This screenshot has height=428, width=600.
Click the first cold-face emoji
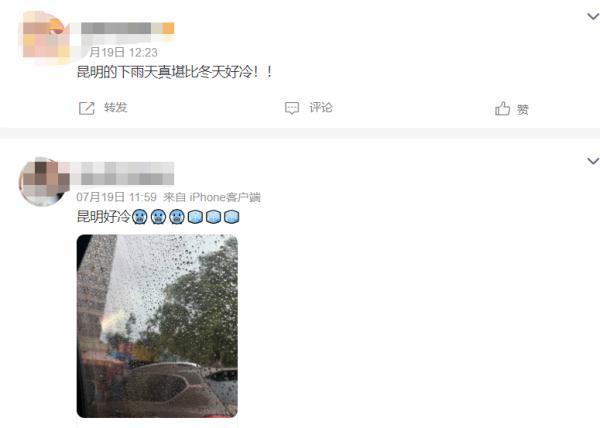tap(140, 217)
